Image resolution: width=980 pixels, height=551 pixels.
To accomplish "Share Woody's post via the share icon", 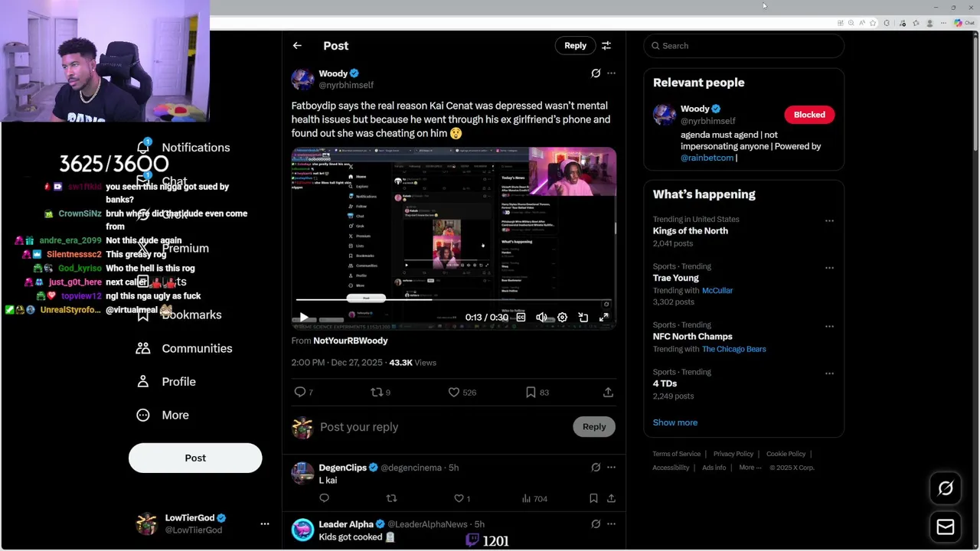I will [608, 392].
